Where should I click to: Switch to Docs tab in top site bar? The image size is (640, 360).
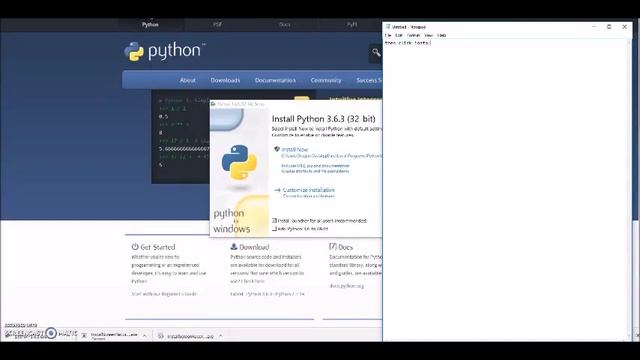[284, 24]
